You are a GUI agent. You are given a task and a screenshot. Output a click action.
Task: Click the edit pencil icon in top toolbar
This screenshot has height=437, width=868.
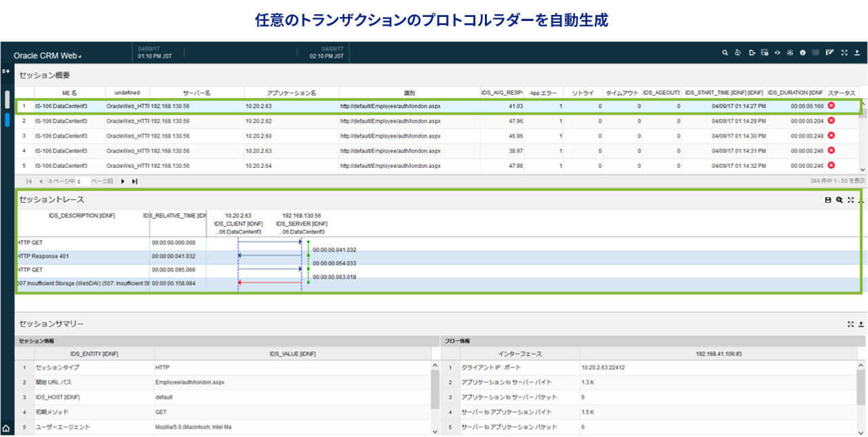pos(829,53)
